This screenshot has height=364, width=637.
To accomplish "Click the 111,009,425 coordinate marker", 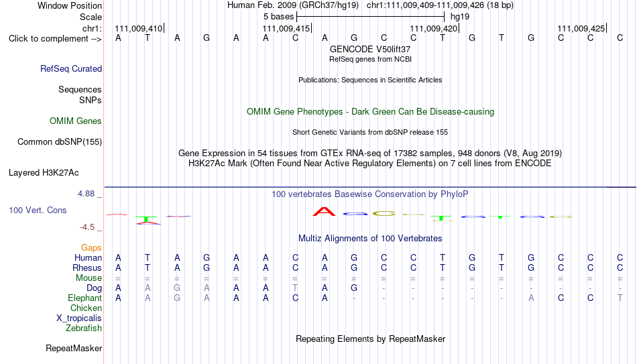I will pos(581,28).
